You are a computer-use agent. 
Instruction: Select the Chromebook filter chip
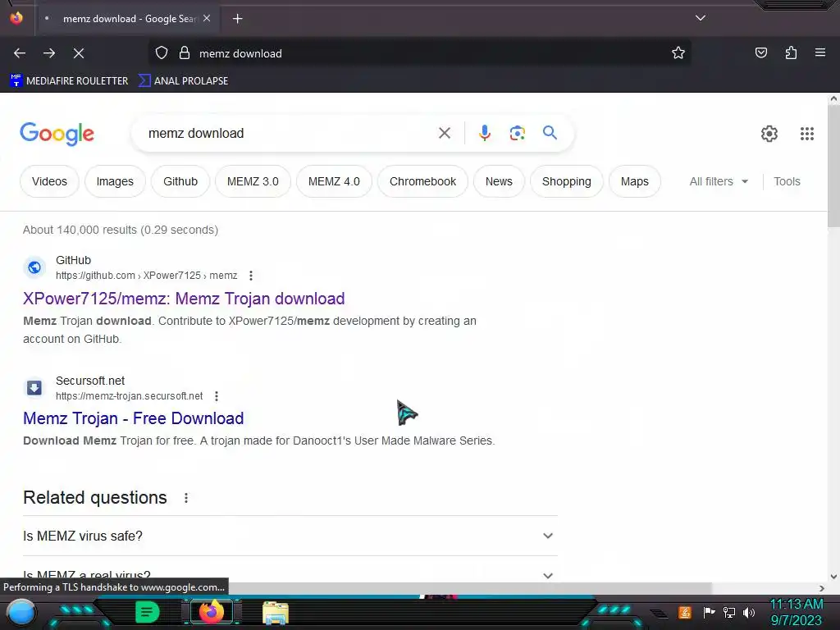(x=422, y=181)
